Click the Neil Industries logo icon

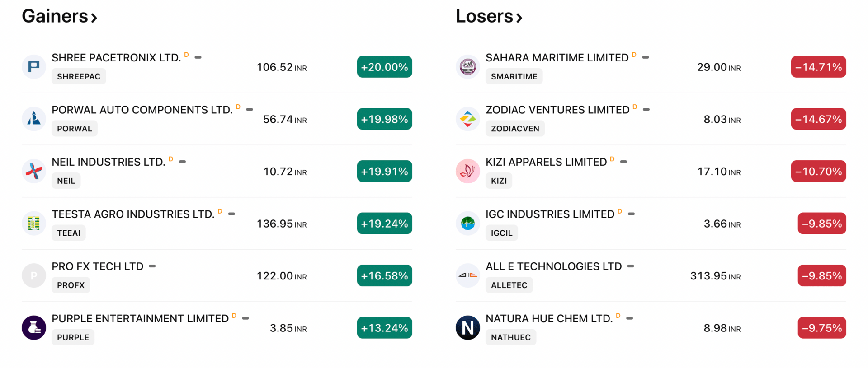point(34,171)
